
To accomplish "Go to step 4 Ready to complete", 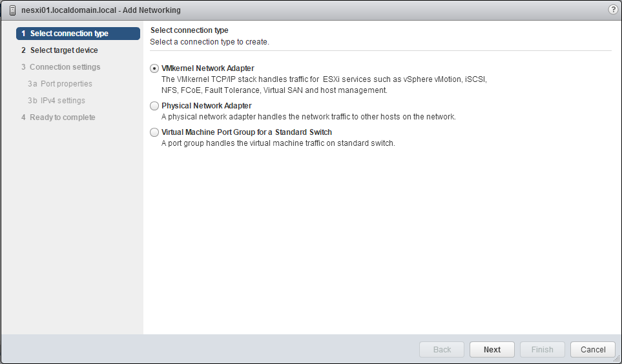I will 62,117.
